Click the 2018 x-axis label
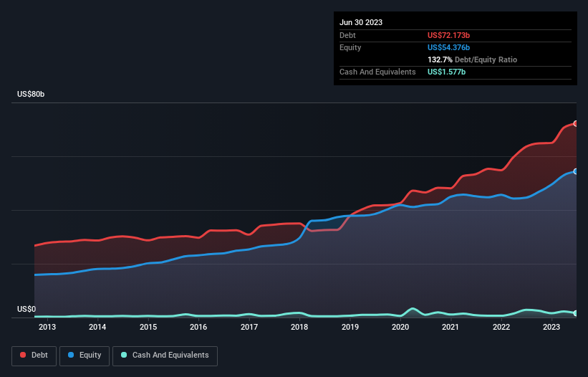The height and width of the screenshot is (377, 588). point(299,327)
